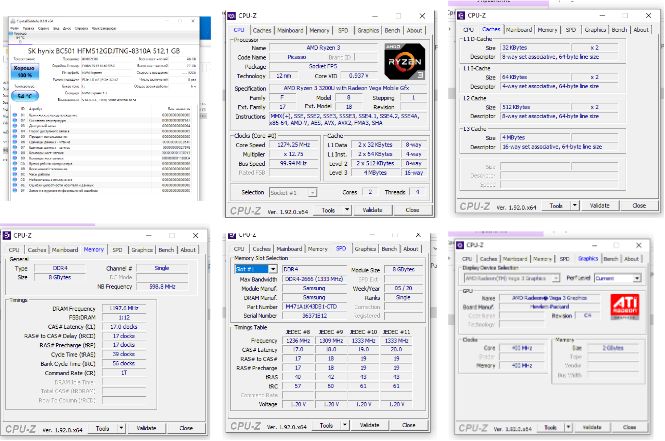This screenshot has width=665, height=441.
Task: Click the status circle of SMART attribute 01 row
Action: 15,115
